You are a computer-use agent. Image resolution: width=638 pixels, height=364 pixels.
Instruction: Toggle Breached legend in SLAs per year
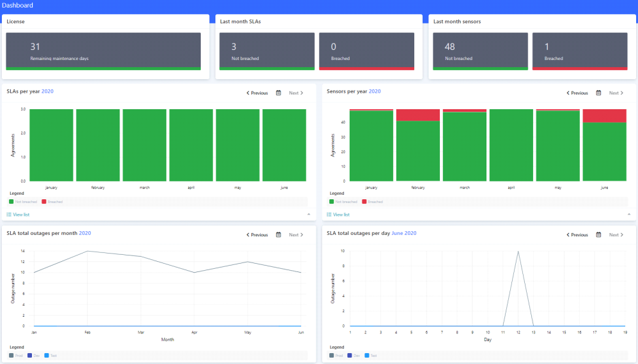[x=52, y=202]
